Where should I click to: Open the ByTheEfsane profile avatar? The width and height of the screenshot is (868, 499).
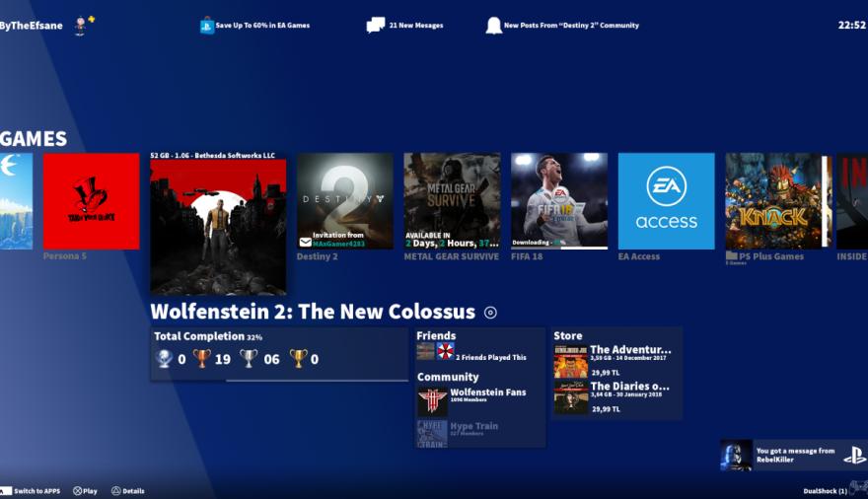[x=81, y=25]
